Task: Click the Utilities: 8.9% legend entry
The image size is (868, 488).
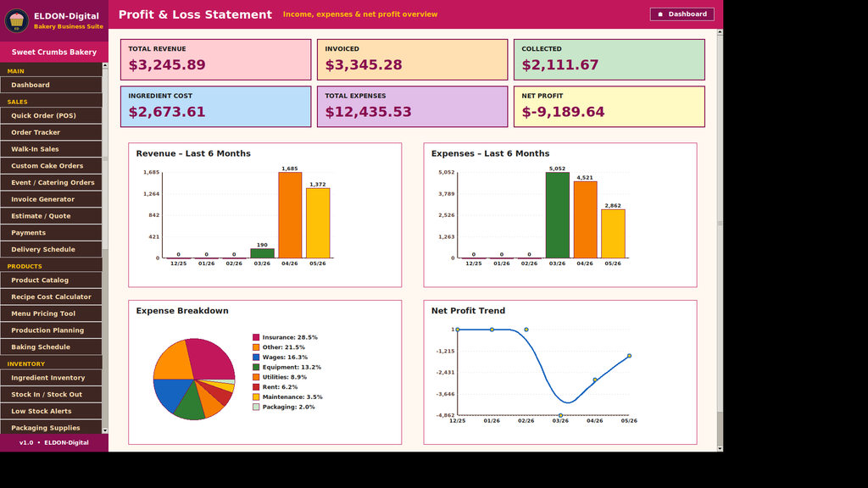Action: click(x=285, y=377)
